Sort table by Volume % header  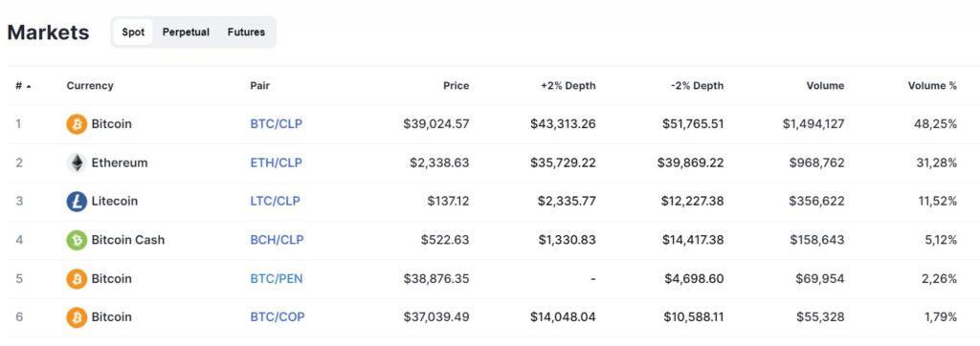[x=932, y=86]
